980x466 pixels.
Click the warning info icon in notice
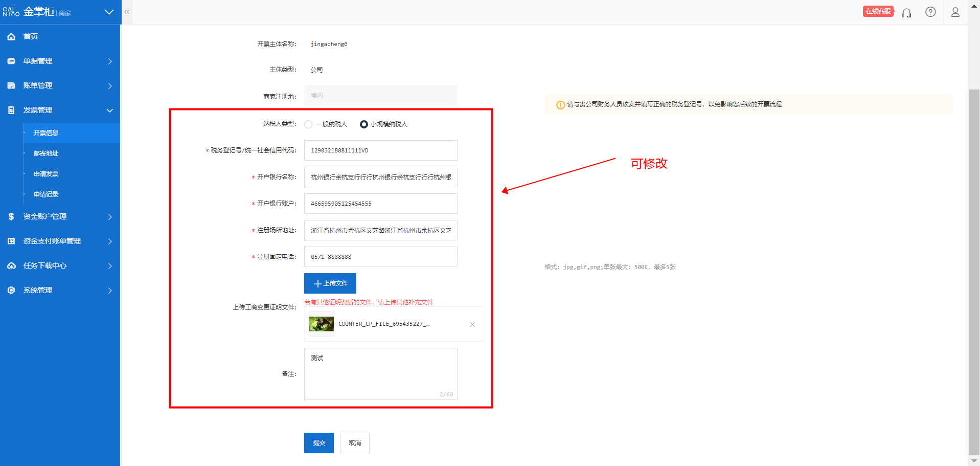point(560,105)
